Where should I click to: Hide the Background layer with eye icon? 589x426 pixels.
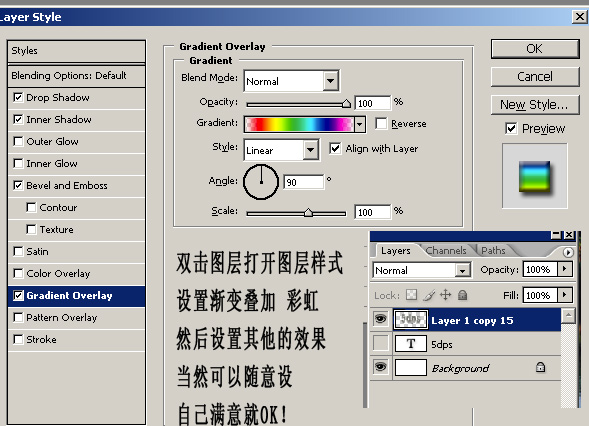coord(381,367)
